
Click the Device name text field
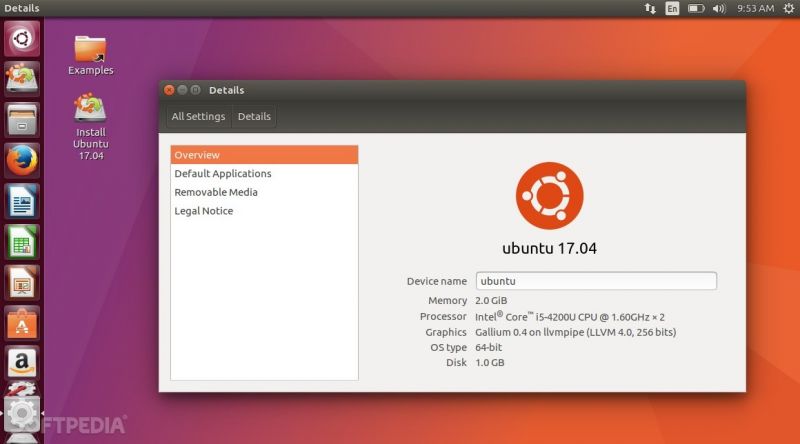coord(596,281)
